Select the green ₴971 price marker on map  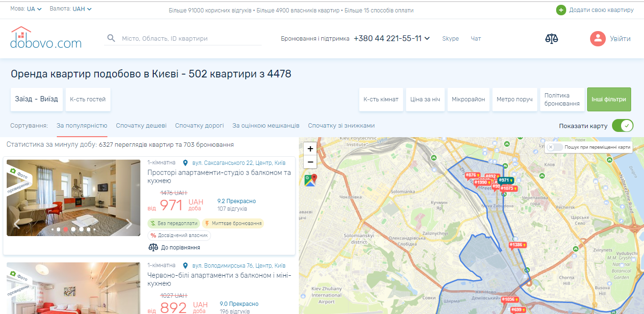506,180
